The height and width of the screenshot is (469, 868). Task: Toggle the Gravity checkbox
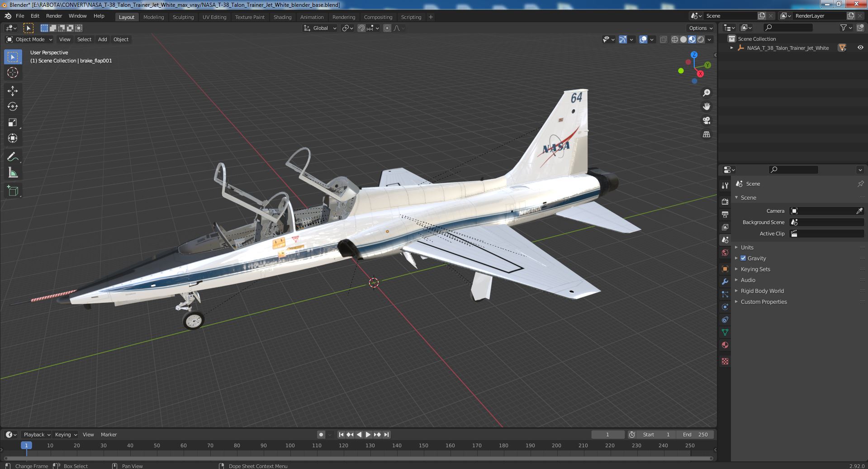point(743,258)
